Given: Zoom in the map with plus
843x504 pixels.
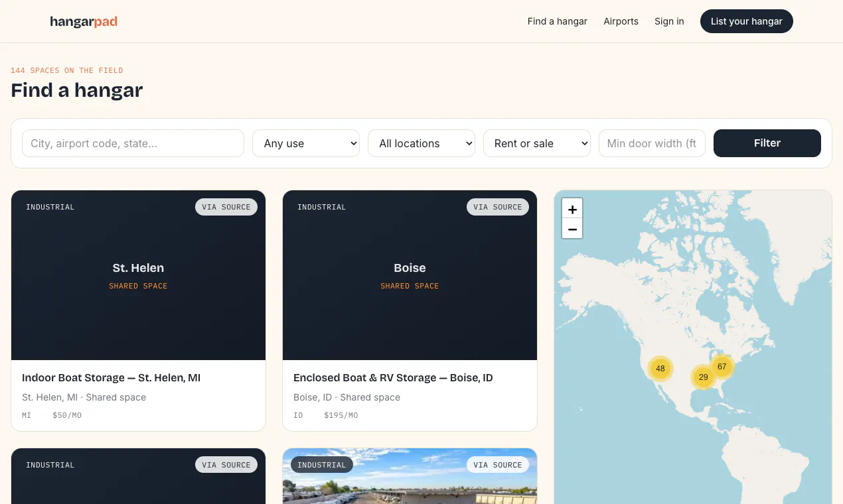Looking at the screenshot, I should point(572,209).
